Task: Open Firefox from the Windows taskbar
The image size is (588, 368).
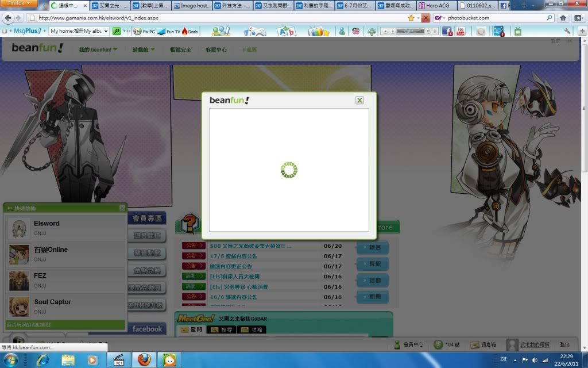Action: coord(144,359)
